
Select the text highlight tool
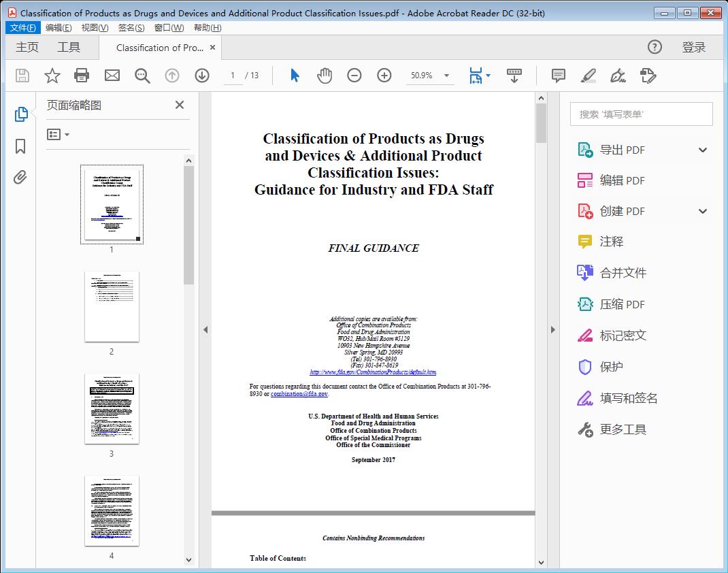click(x=589, y=77)
